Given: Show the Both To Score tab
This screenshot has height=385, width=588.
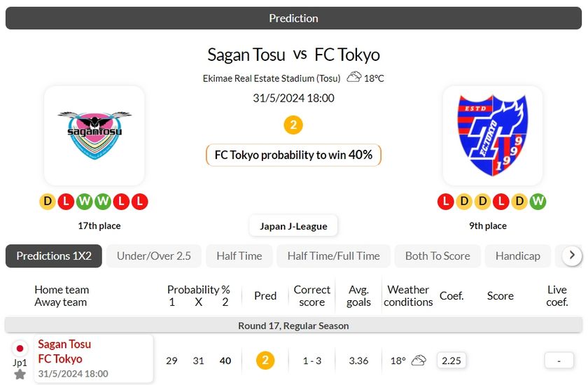Looking at the screenshot, I should (437, 256).
